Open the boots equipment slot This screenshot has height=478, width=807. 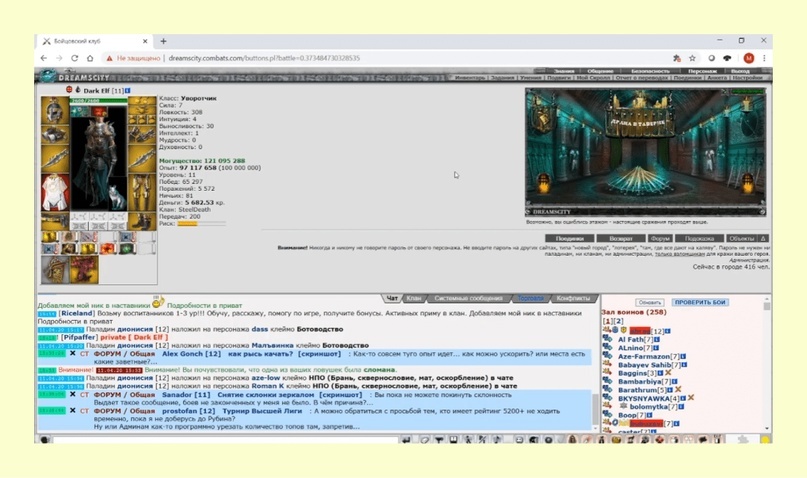tap(142, 222)
